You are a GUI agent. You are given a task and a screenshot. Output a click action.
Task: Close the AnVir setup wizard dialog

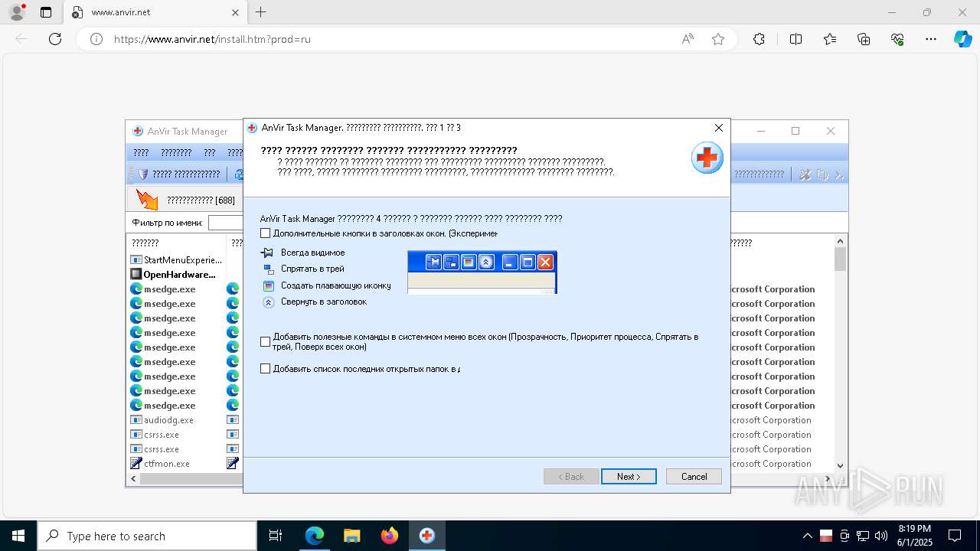click(718, 128)
